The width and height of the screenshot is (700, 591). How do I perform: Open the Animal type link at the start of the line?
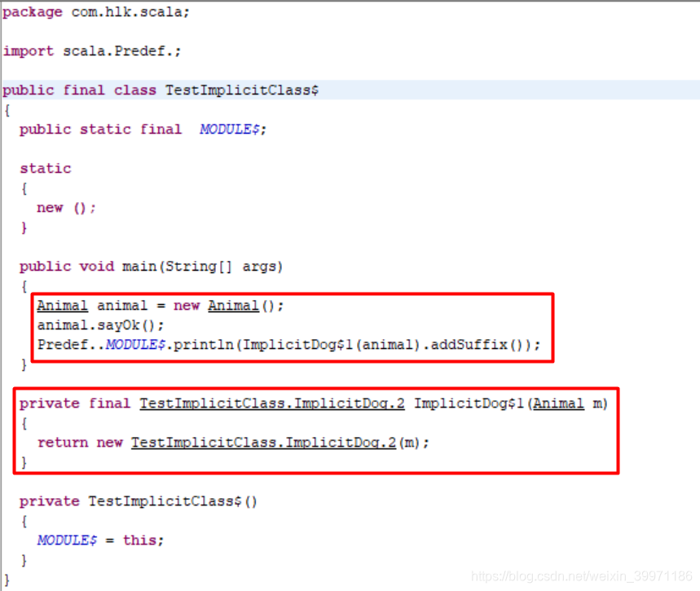coord(62,306)
